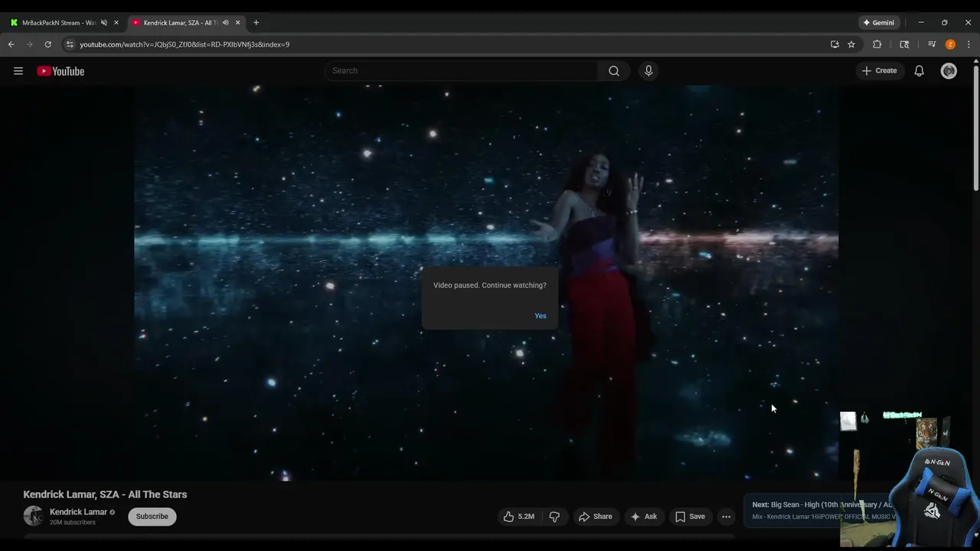Open Kendrick Lamar channel avatar
This screenshot has width=980, height=551.
click(33, 517)
